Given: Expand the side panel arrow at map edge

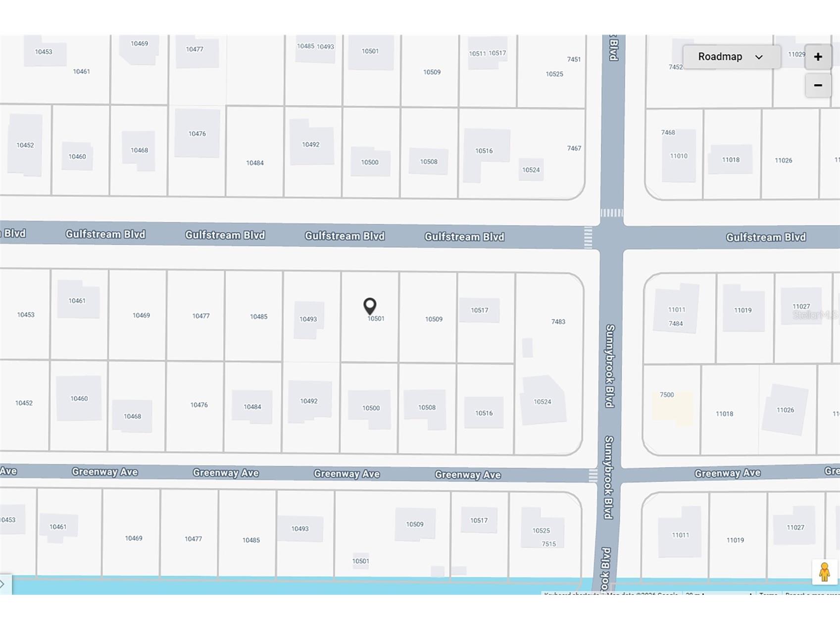Looking at the screenshot, I should tap(4, 584).
